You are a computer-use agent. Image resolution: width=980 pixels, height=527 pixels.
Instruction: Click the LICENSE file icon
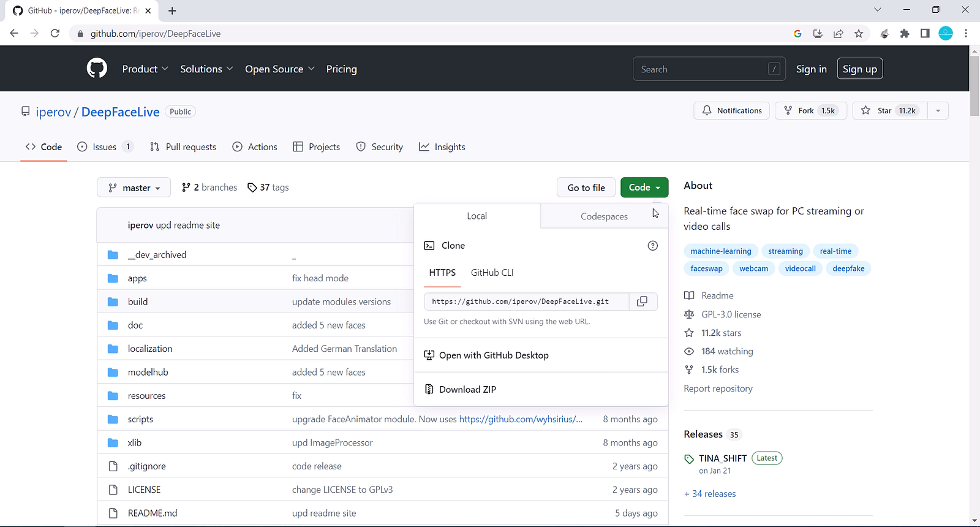click(113, 490)
